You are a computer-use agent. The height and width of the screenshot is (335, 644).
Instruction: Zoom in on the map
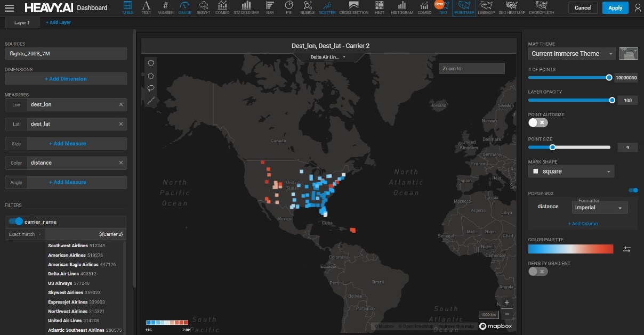pyautogui.click(x=506, y=303)
